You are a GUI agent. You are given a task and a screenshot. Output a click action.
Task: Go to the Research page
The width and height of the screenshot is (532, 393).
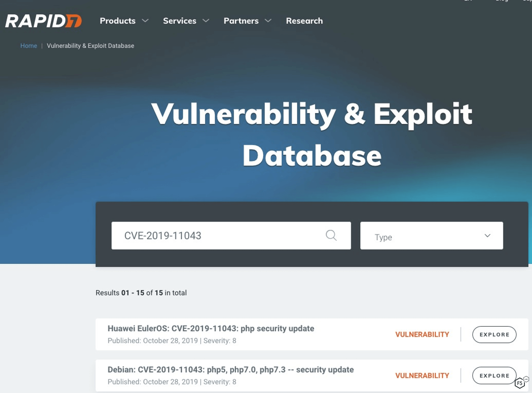[304, 21]
